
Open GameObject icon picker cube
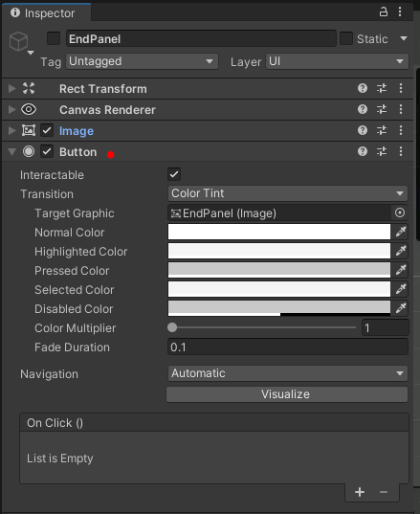(x=19, y=41)
